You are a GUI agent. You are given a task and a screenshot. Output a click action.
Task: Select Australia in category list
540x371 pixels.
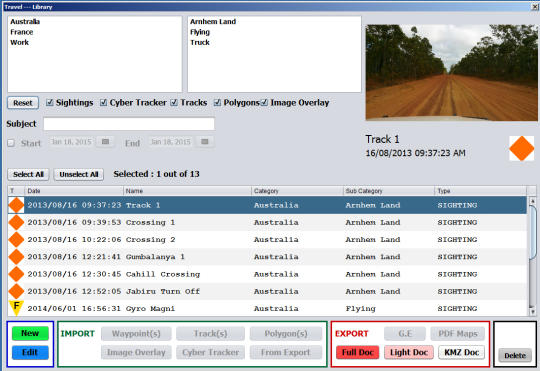[25, 21]
